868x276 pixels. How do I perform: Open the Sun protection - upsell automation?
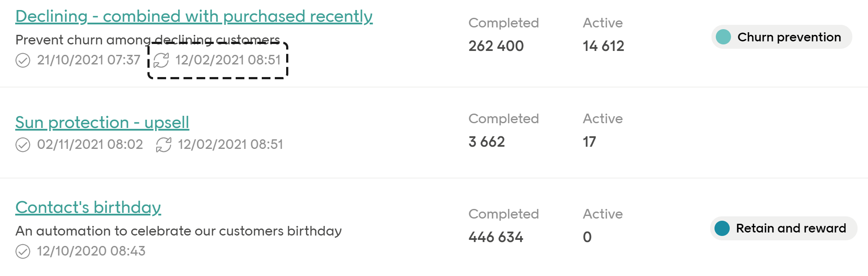coord(102,122)
